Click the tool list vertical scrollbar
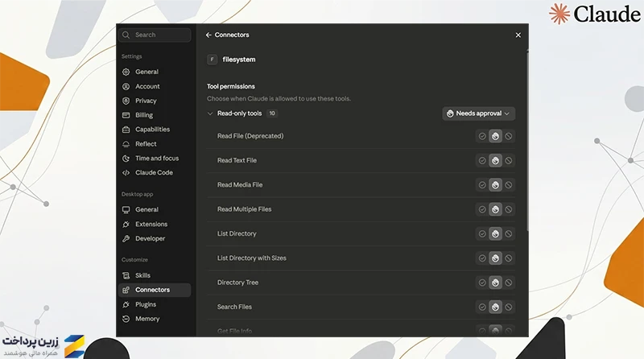644x359 pixels. [x=527, y=140]
